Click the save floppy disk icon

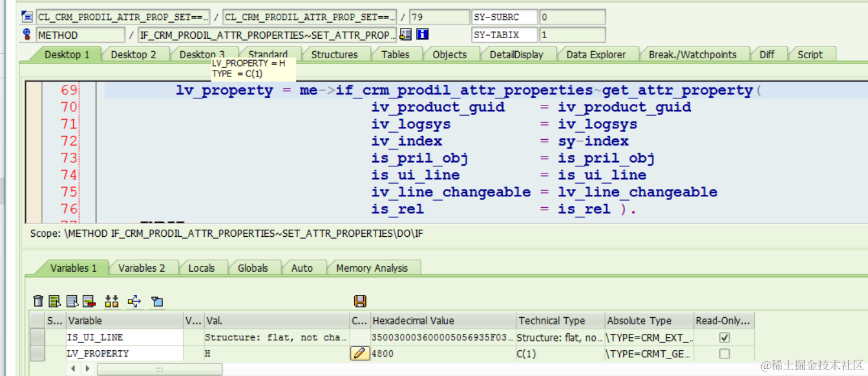point(360,301)
